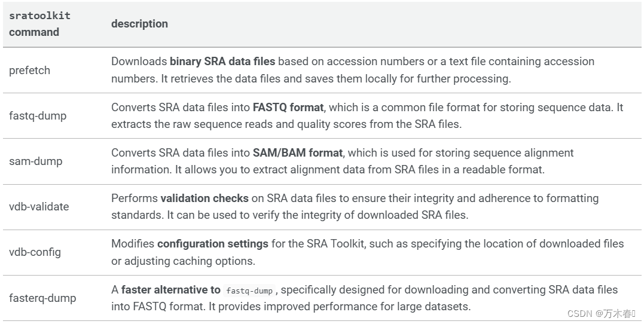Click bold text 'binary SRA data files'

[222, 61]
